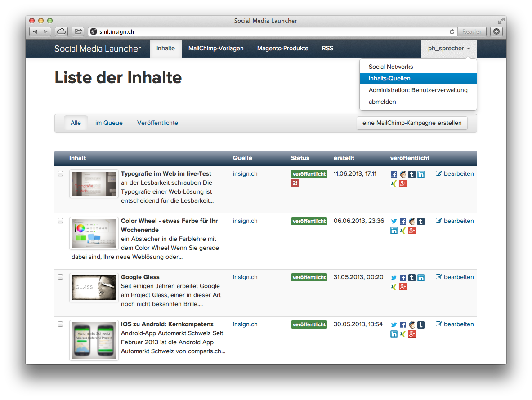Click the red 2! badge in Typografie row
The image size is (532, 400).
tap(295, 183)
